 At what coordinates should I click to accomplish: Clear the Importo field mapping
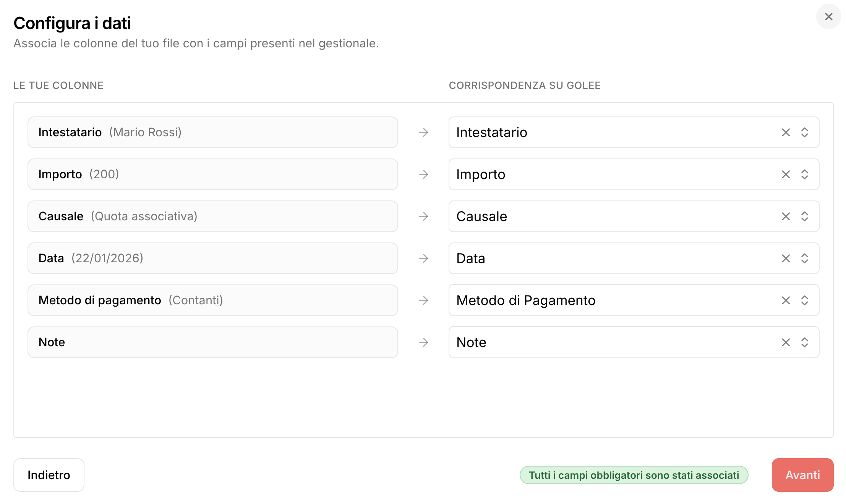(786, 174)
